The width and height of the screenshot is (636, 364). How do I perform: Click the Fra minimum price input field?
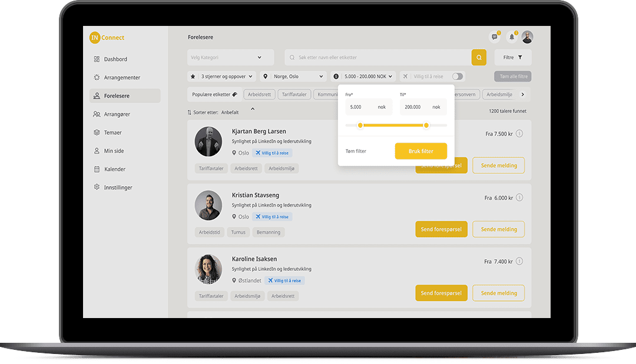(360, 107)
